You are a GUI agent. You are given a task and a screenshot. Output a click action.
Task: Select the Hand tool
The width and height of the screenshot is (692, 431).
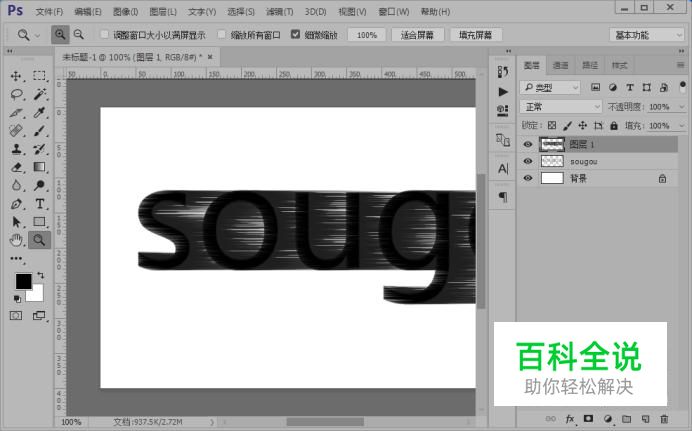pos(16,240)
